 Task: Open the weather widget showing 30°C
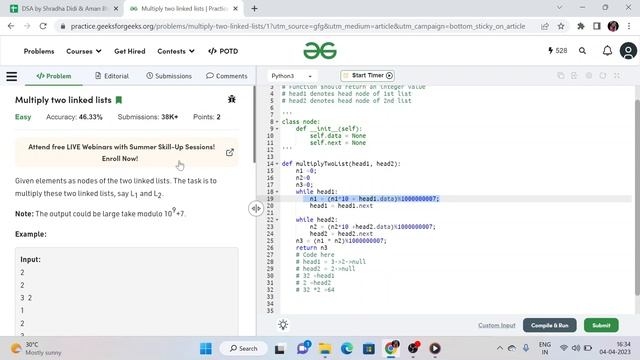36,349
